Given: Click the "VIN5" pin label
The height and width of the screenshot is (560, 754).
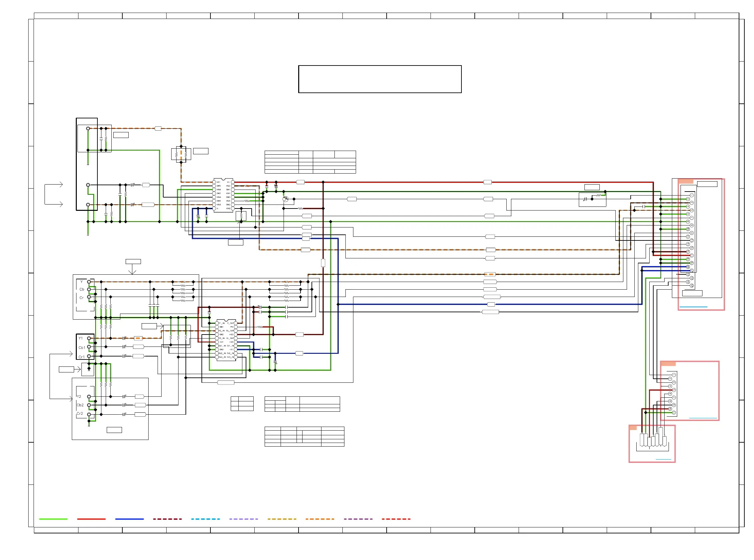Looking at the screenshot, I should pos(219,190).
